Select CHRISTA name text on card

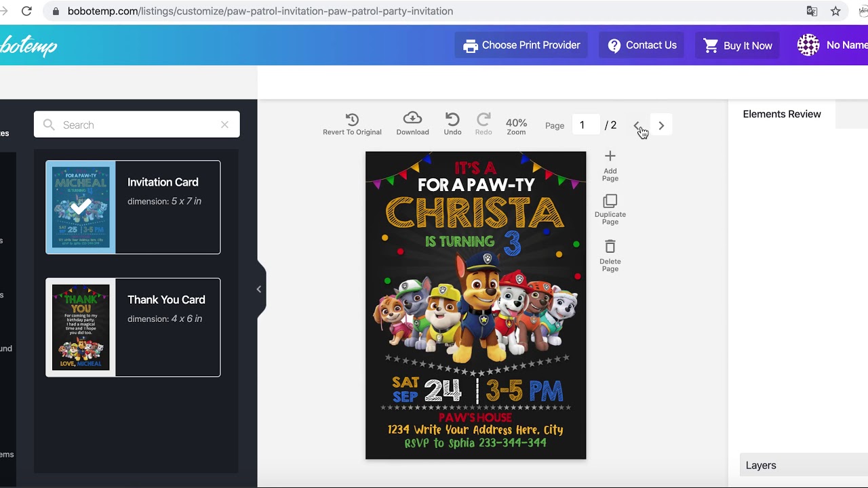pos(475,213)
